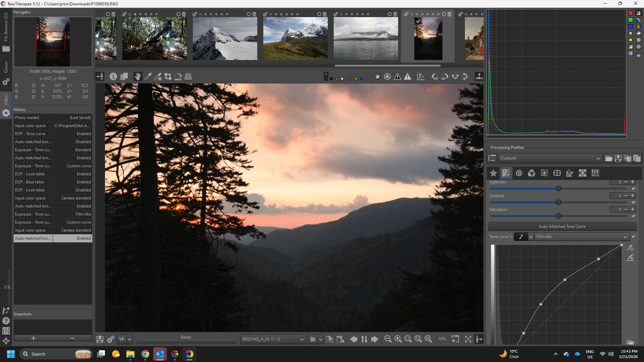
Task: Fit whole image to screen
Action: pos(408,339)
